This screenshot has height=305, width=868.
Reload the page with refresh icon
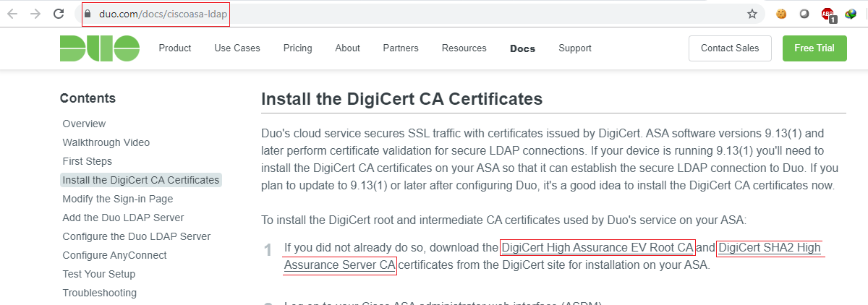pyautogui.click(x=59, y=14)
